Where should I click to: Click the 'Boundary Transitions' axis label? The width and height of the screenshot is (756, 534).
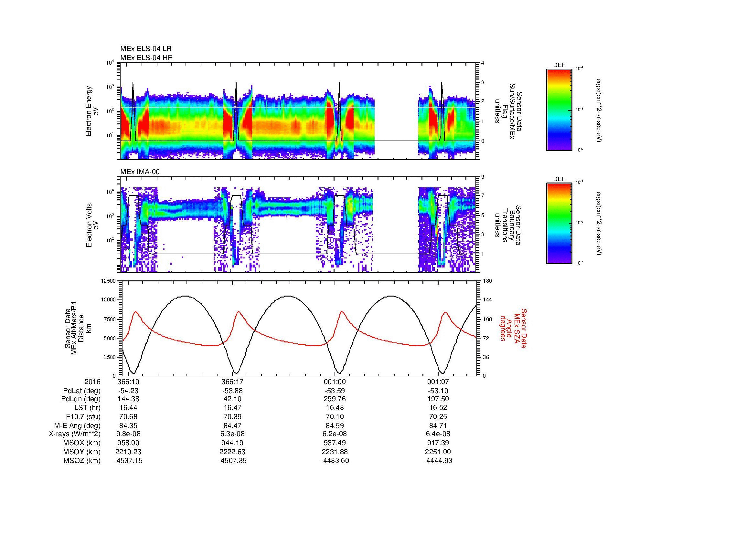pos(508,225)
